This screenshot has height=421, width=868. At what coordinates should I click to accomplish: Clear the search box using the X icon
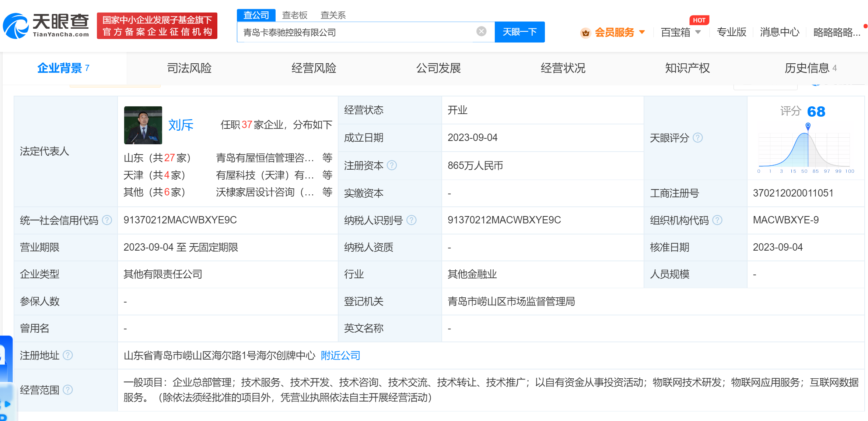(x=481, y=31)
